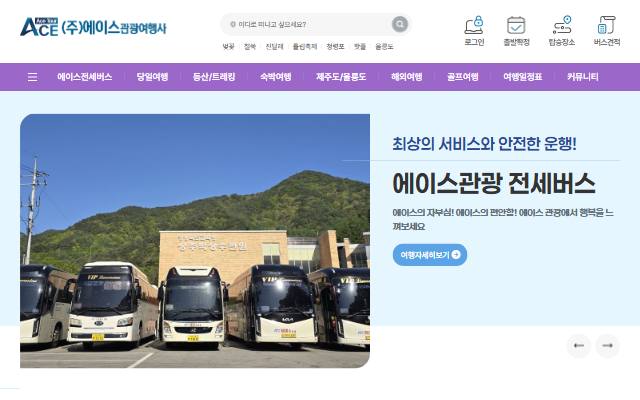This screenshot has height=400, width=640.
Task: Select the 핫플 suggested keyword
Action: tap(360, 47)
